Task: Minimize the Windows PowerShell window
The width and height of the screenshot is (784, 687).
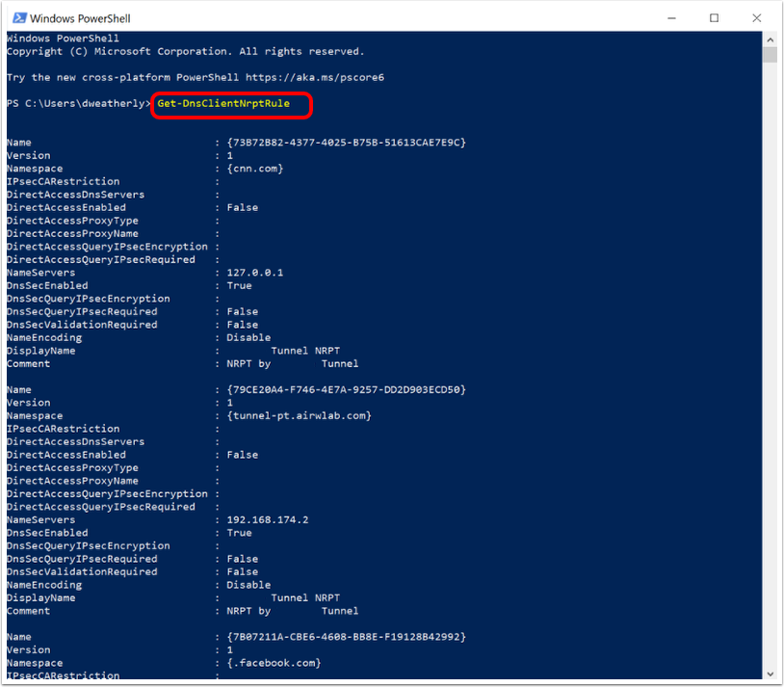Action: click(670, 17)
